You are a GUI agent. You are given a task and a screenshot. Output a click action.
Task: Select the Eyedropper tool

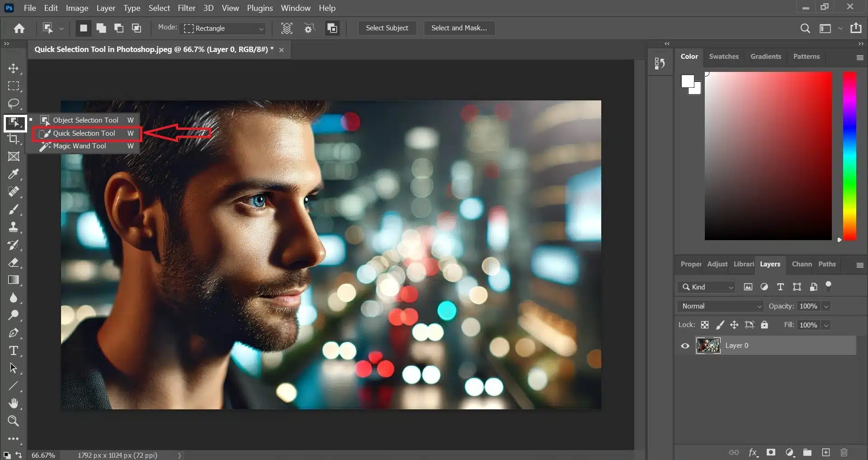[x=14, y=174]
